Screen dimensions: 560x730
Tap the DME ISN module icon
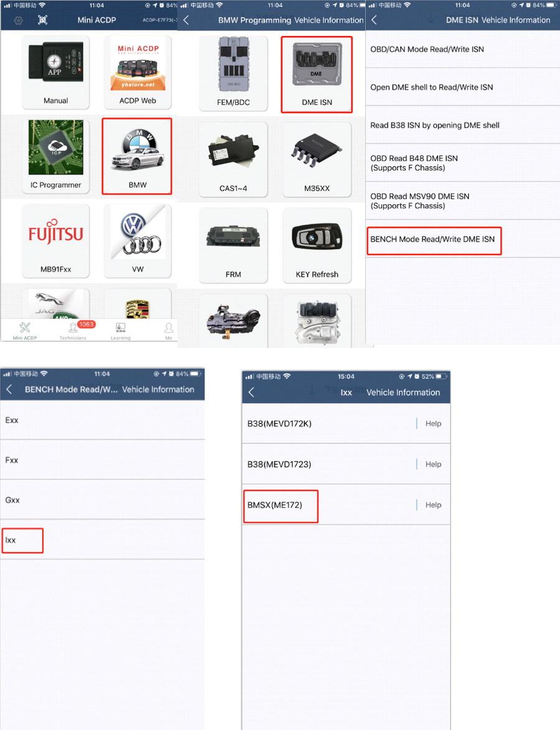(317, 75)
